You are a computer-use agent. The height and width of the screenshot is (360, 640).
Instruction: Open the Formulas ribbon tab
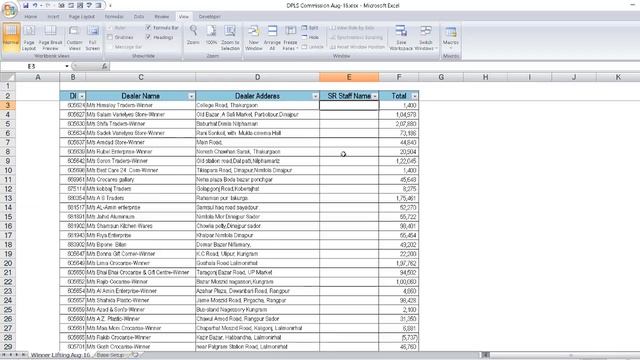click(x=114, y=17)
